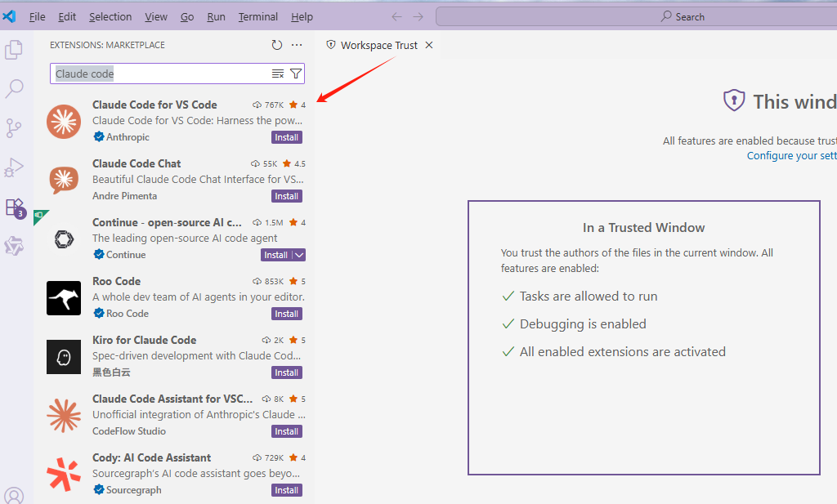The image size is (837, 504).
Task: Click the Continue extension logo
Action: click(x=64, y=239)
